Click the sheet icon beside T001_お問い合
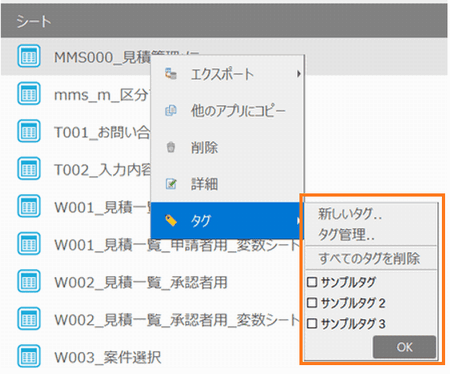450x374 pixels. [x=29, y=131]
